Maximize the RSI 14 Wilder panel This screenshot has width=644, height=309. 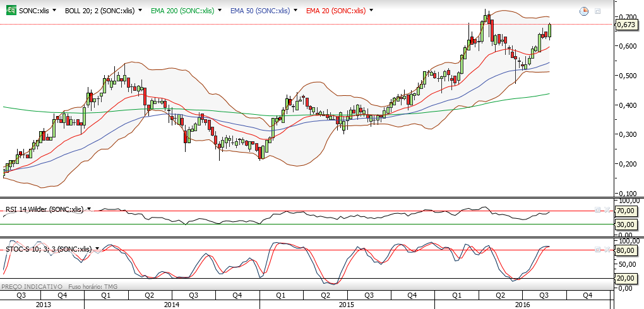pos(598,210)
